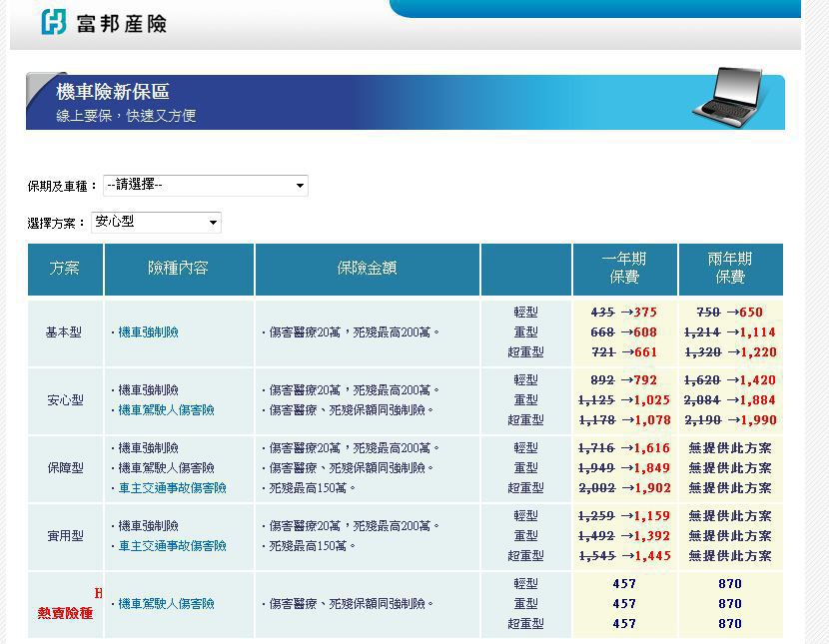Open 機車強制險 link in 基本型 row
This screenshot has height=644, width=829.
148,332
